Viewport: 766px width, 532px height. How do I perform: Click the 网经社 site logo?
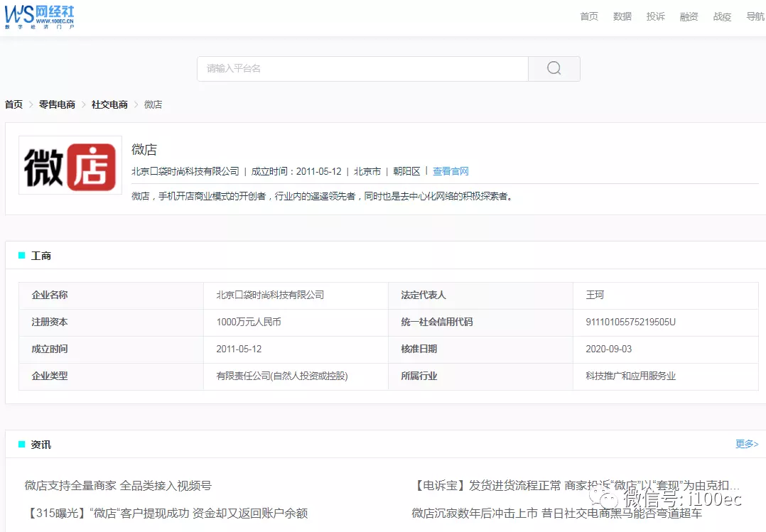(x=39, y=18)
